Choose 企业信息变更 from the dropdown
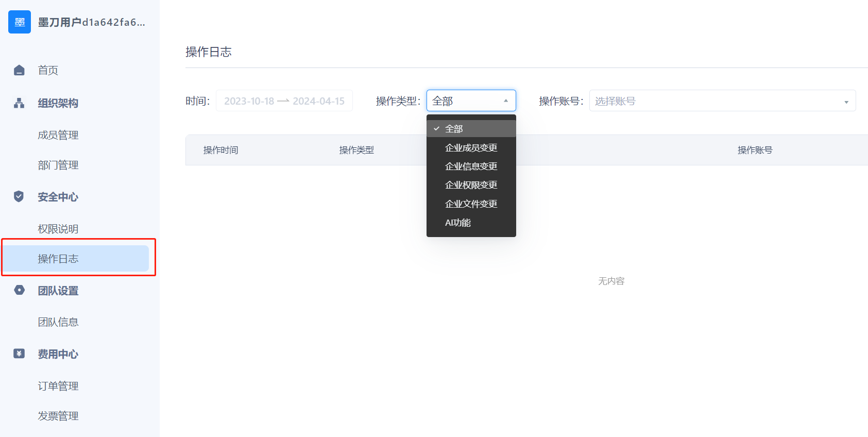This screenshot has height=437, width=868. [471, 166]
